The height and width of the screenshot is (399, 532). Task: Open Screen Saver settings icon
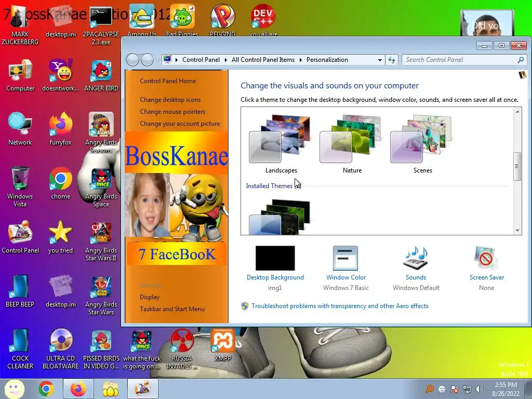coord(486,259)
